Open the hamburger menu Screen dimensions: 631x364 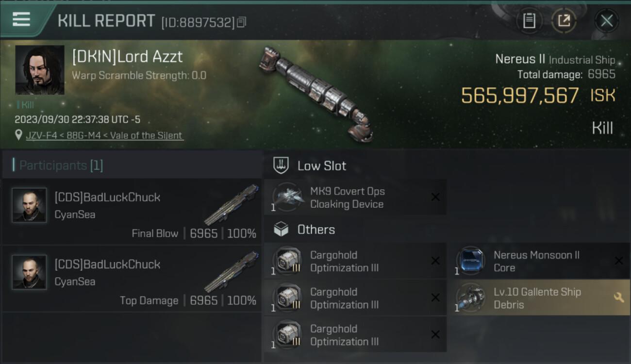[x=21, y=19]
